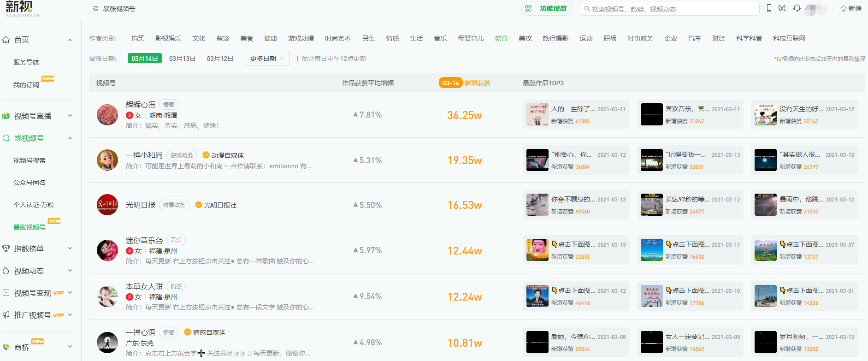Open 服务导航 sidebar item
The width and height of the screenshot is (868, 361).
click(26, 62)
